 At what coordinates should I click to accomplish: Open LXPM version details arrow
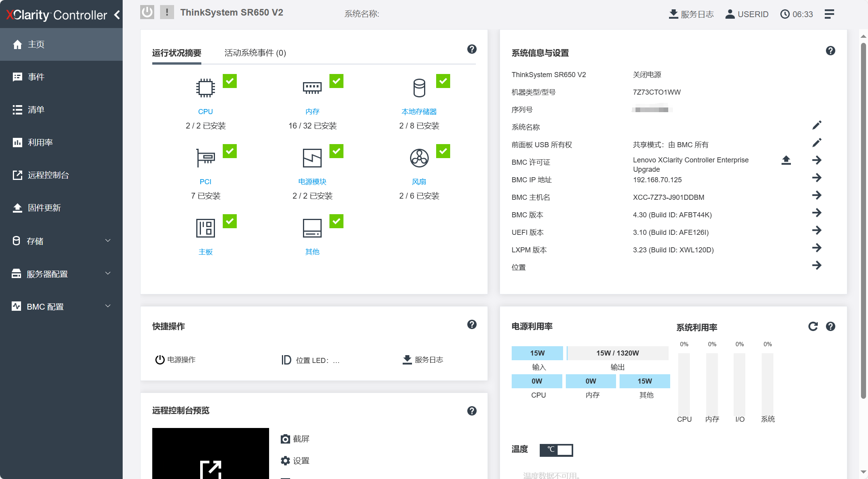(817, 248)
